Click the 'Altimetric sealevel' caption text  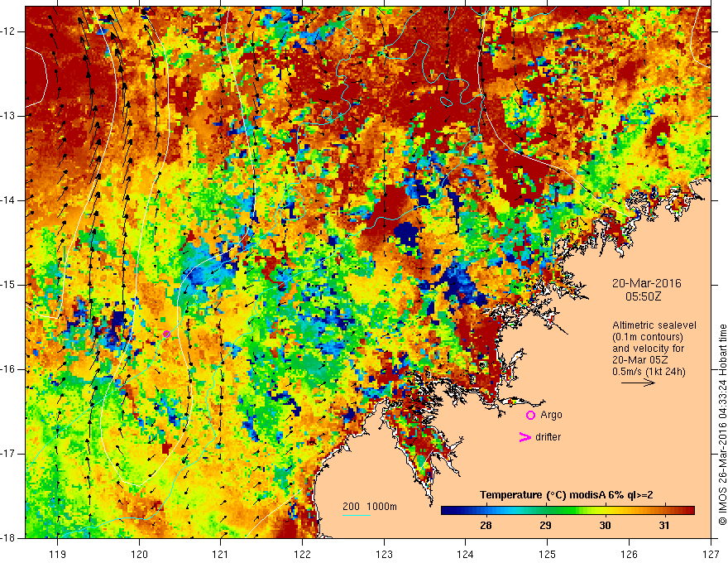click(654, 325)
